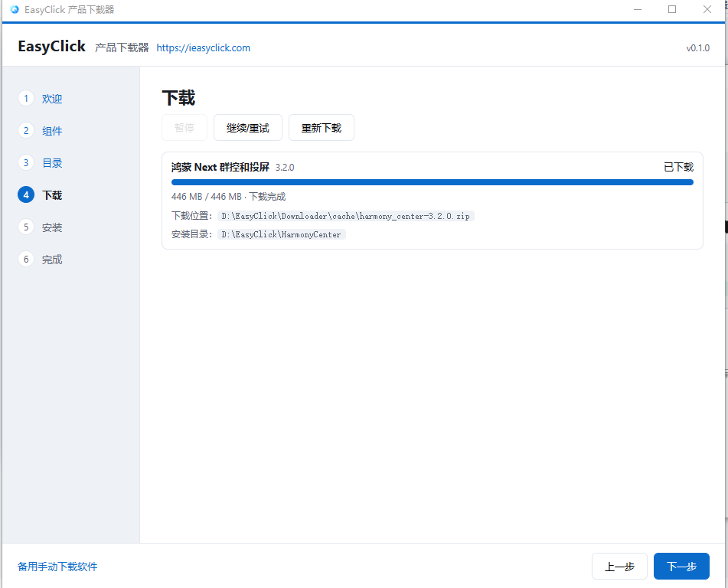The image size is (728, 588).
Task: Click the 上一步 back button
Action: coord(619,566)
